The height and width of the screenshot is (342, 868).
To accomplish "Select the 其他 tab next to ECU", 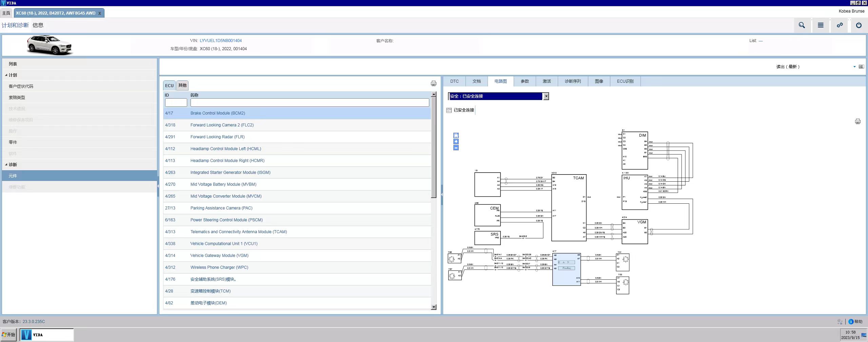I will point(182,85).
